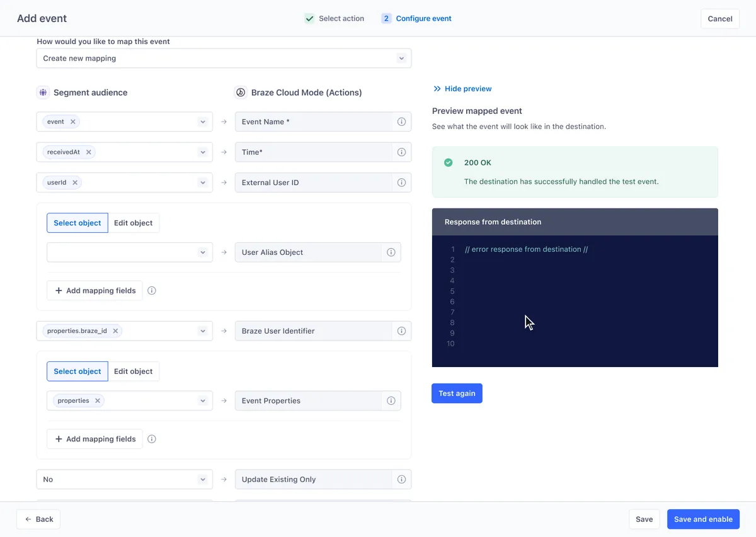756x537 pixels.
Task: Remove the properties.braze_id tag
Action: pos(115,331)
